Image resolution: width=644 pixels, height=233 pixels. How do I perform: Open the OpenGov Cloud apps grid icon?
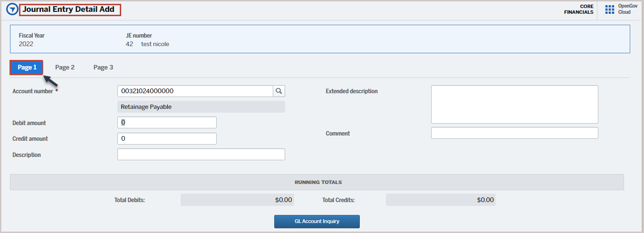pyautogui.click(x=610, y=10)
